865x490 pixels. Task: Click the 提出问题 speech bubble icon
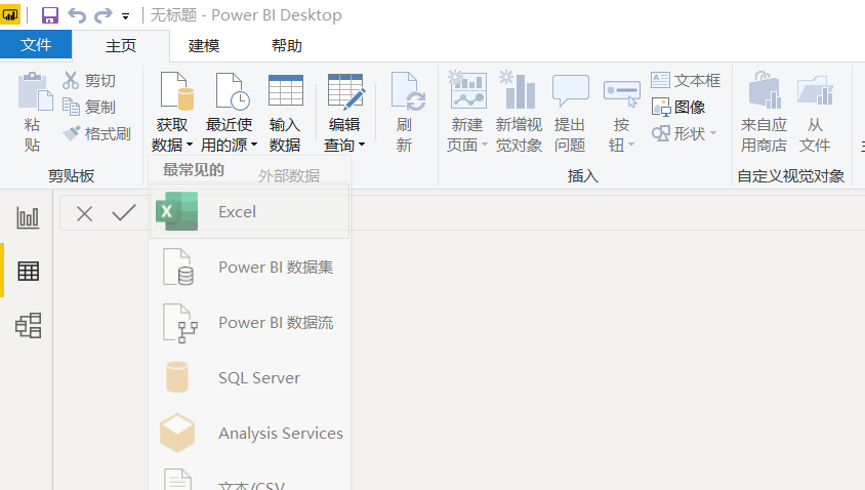(570, 91)
